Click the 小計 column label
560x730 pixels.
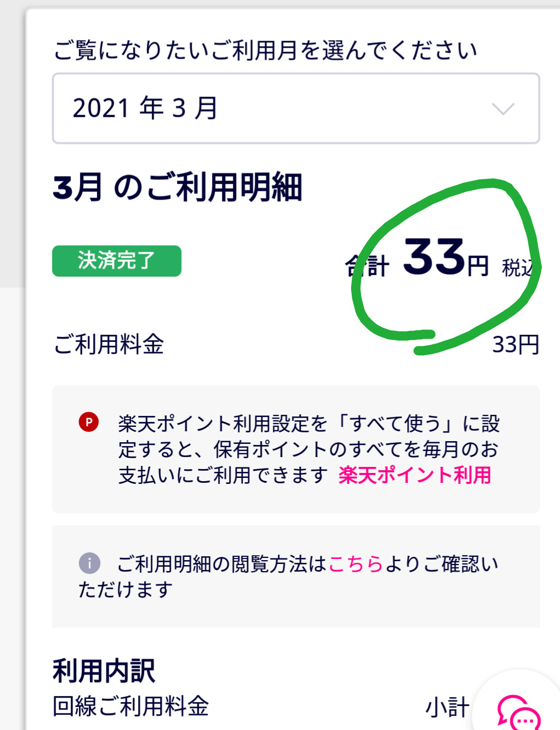click(447, 708)
